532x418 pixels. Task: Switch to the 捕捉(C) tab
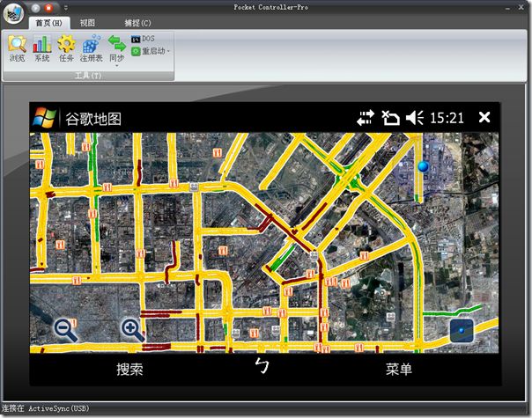point(137,23)
